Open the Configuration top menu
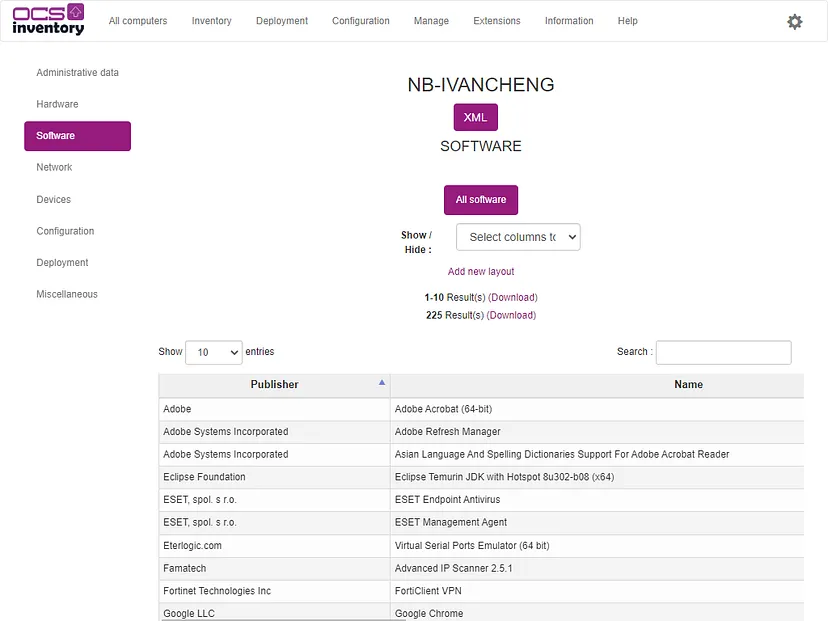The image size is (828, 621). (361, 21)
